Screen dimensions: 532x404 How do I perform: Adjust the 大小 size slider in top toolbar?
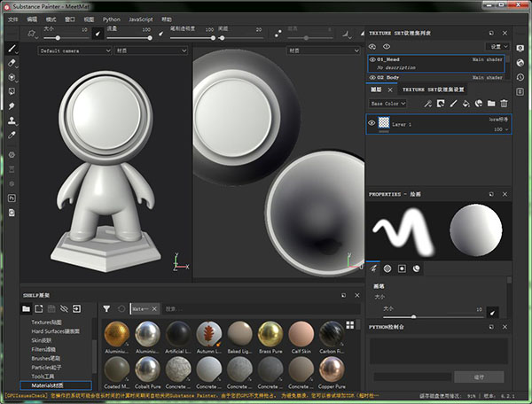tap(66, 38)
